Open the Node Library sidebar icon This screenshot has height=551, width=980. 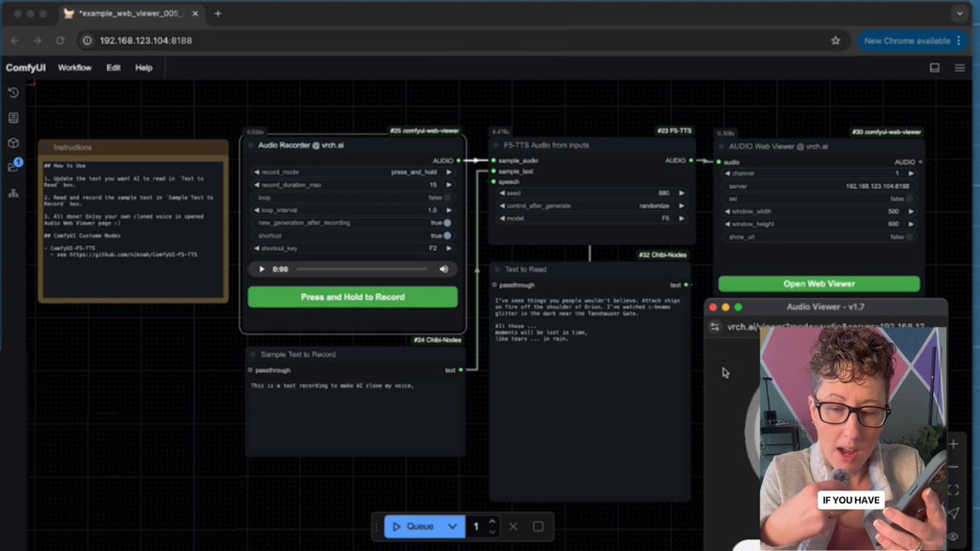13,118
